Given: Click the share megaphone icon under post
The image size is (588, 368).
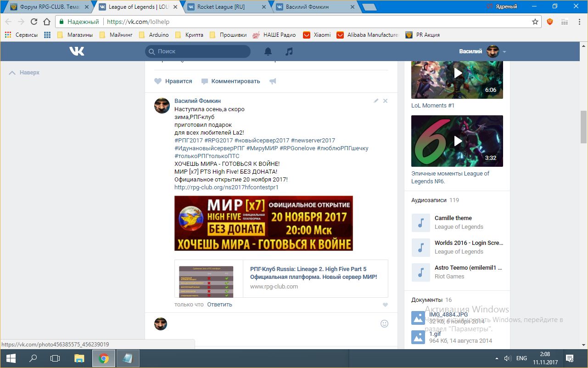Looking at the screenshot, I should pos(273,81).
